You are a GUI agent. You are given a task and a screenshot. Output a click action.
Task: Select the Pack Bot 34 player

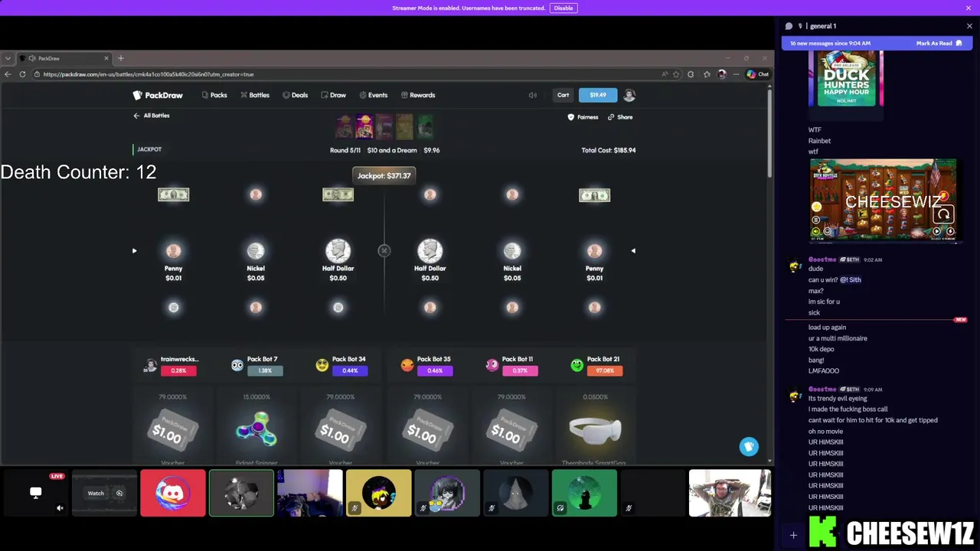coord(341,365)
